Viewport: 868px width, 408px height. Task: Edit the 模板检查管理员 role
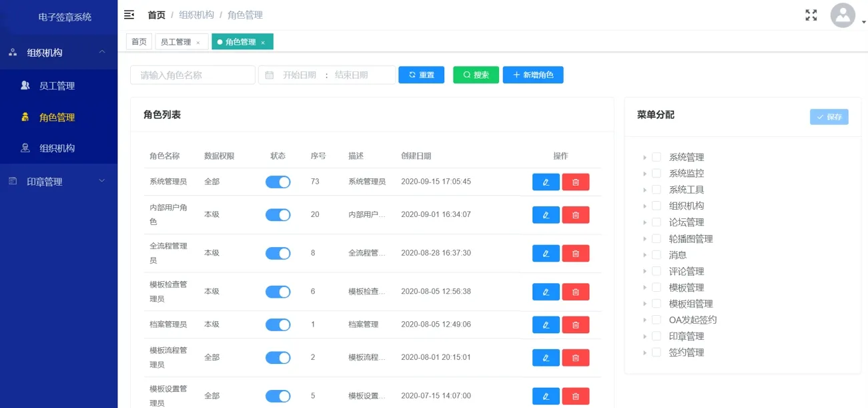click(x=546, y=292)
